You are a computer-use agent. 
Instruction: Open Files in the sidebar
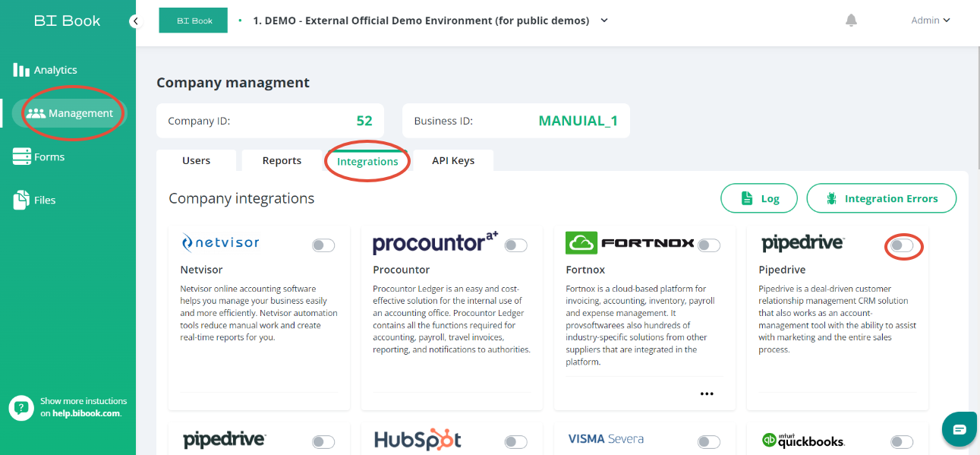35,200
